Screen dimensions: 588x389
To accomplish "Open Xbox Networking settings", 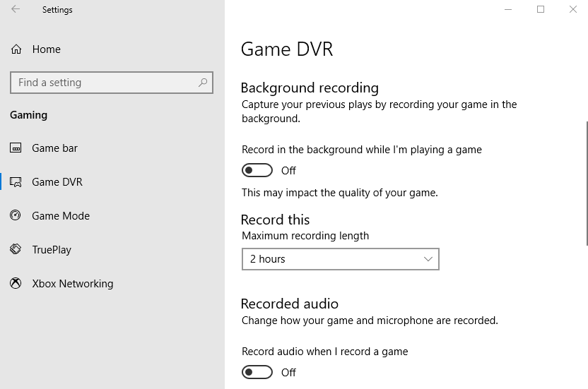I will [x=112, y=283].
